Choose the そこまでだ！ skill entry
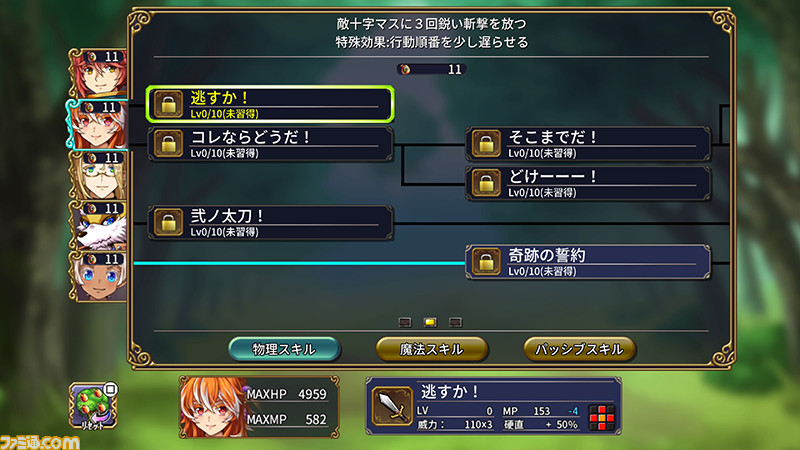800x450 pixels. [588, 143]
